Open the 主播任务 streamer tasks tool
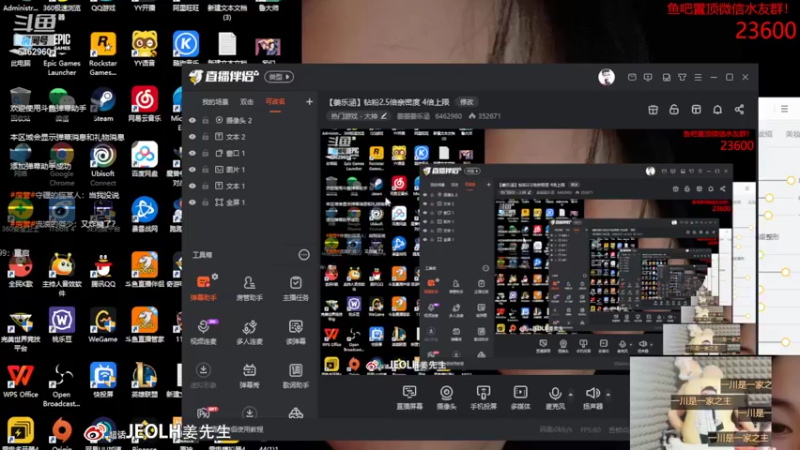 295,288
